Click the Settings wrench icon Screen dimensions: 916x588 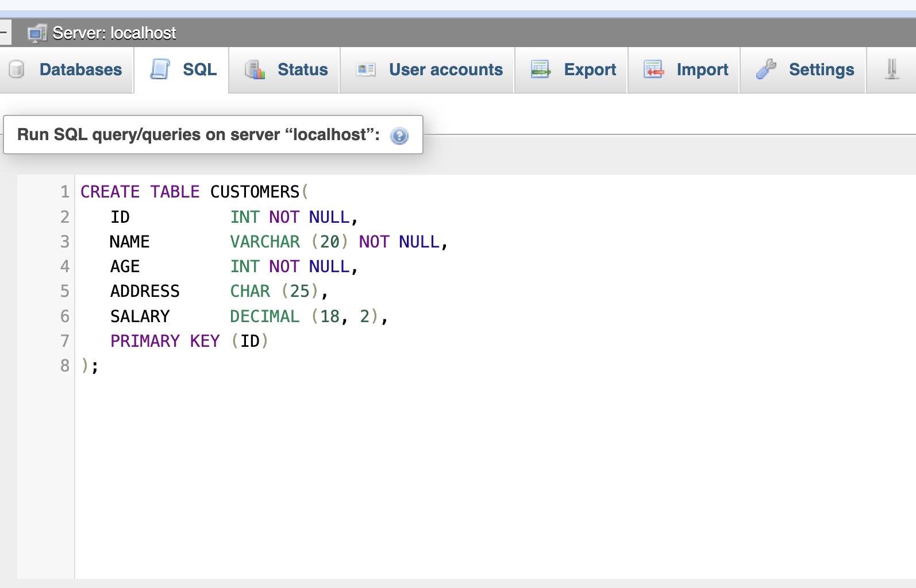766,69
